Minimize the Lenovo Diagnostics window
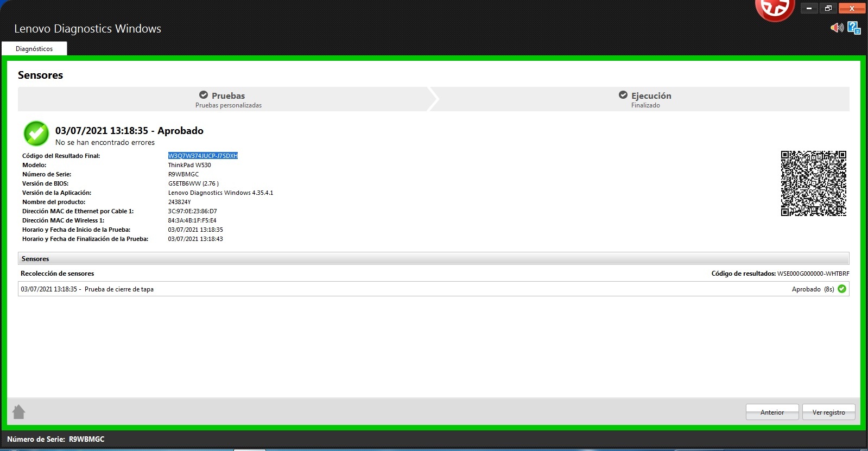Viewport: 868px width, 451px height. (809, 8)
